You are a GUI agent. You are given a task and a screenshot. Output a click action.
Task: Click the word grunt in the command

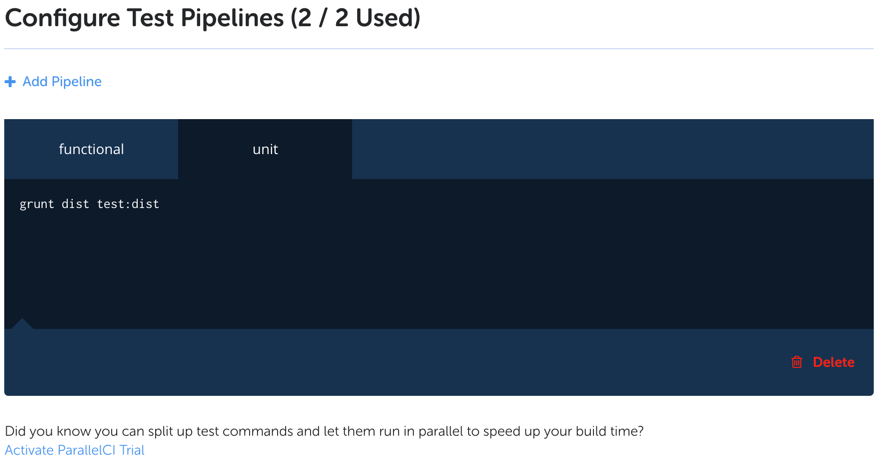pos(37,204)
